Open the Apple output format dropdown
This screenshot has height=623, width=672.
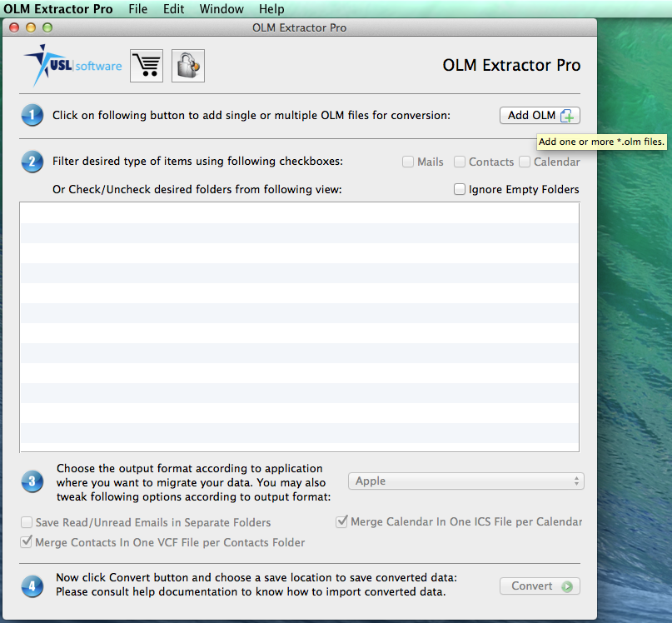click(x=465, y=481)
